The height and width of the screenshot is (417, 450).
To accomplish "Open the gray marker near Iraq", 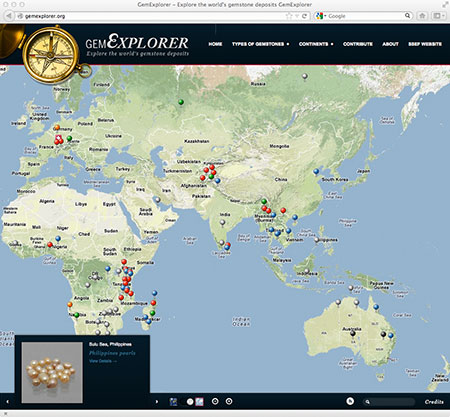I will pyautogui.click(x=157, y=200).
